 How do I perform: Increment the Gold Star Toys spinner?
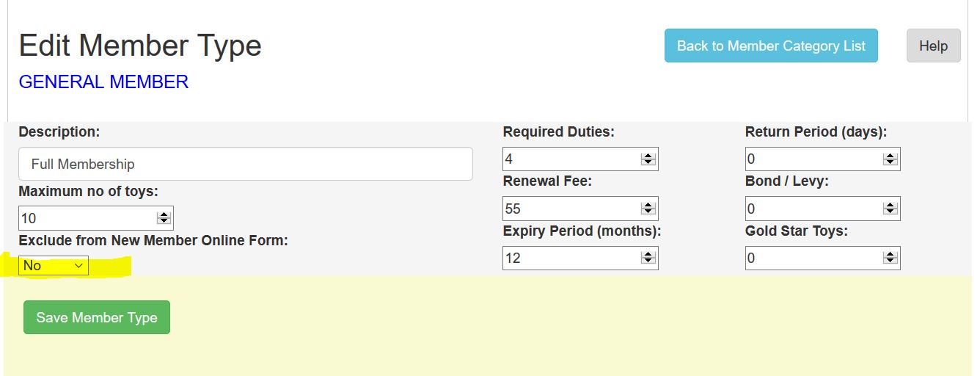tap(891, 255)
